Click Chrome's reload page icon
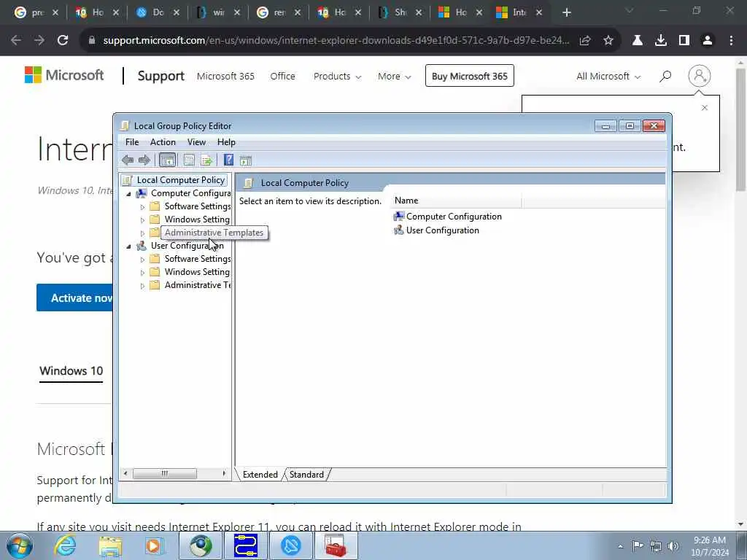Image resolution: width=747 pixels, height=560 pixels. 63,41
